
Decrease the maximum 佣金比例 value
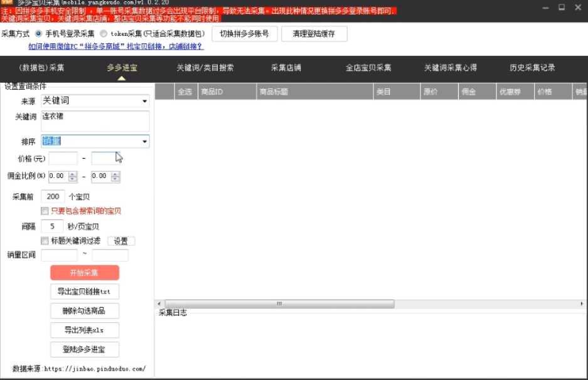pos(115,179)
